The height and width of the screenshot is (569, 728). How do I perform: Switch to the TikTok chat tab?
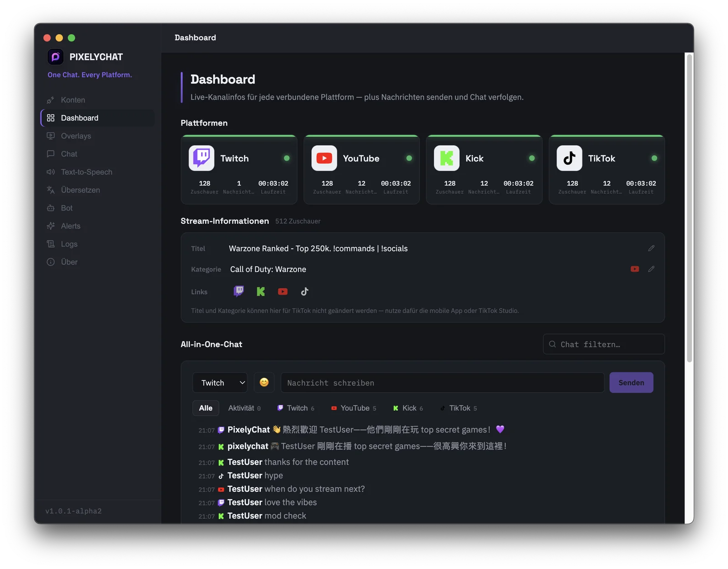click(x=458, y=408)
